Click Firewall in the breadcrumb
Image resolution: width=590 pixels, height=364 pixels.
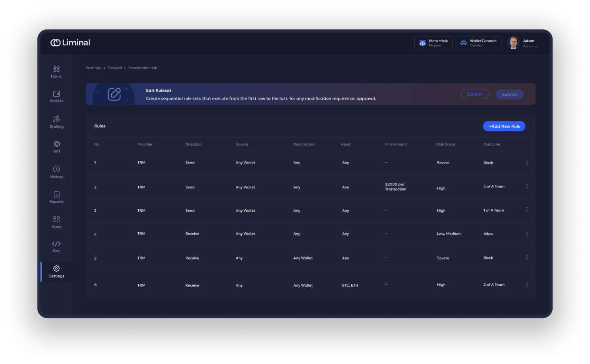[x=115, y=68]
